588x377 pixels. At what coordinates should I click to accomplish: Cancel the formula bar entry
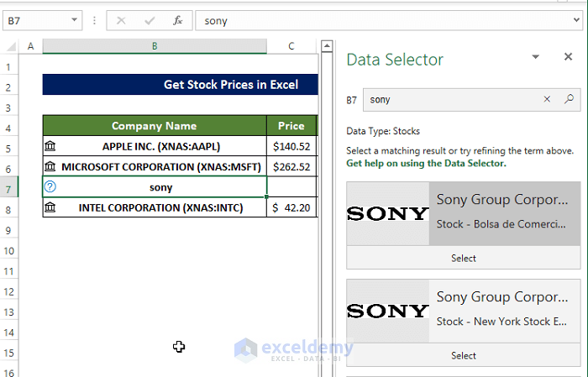pos(121,20)
